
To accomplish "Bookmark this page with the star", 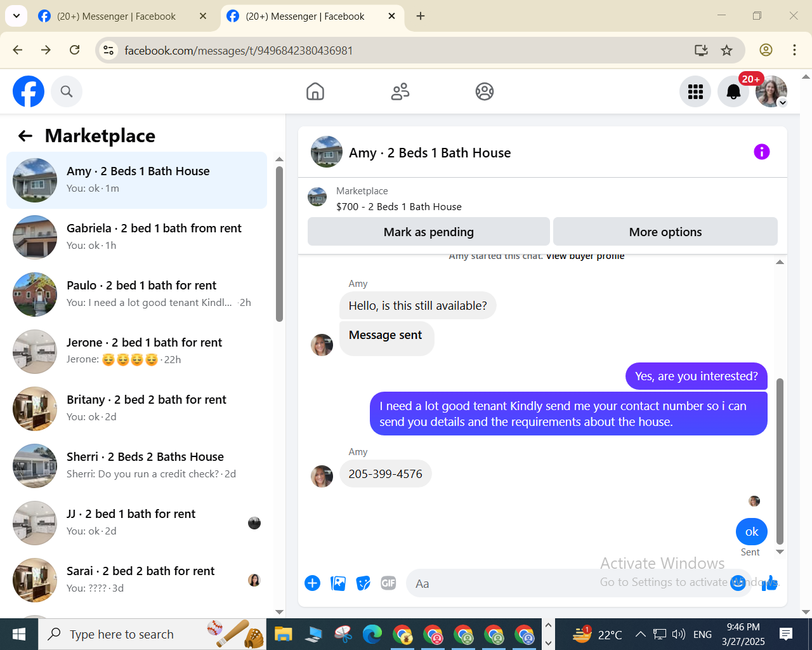I will pyautogui.click(x=727, y=50).
